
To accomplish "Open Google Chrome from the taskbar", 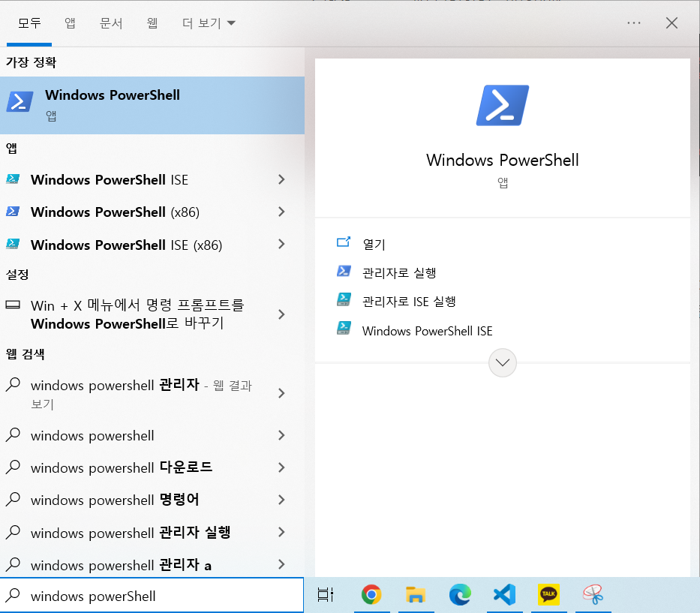I will (x=371, y=595).
